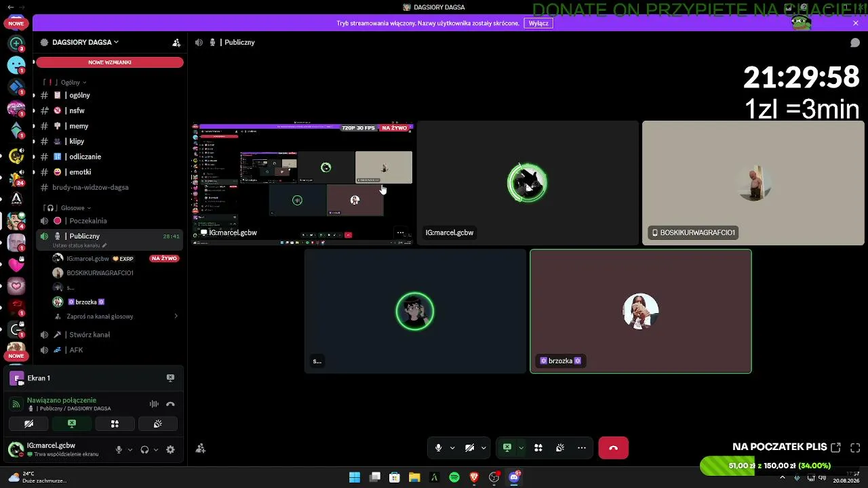Image resolution: width=868 pixels, height=488 pixels.
Task: Open the invite members icon beside server name
Action: pyautogui.click(x=176, y=42)
